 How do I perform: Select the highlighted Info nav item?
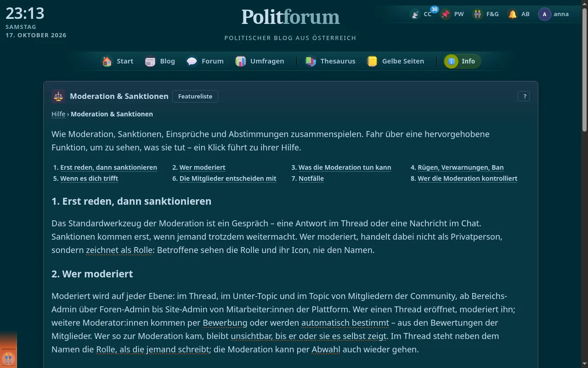(462, 61)
